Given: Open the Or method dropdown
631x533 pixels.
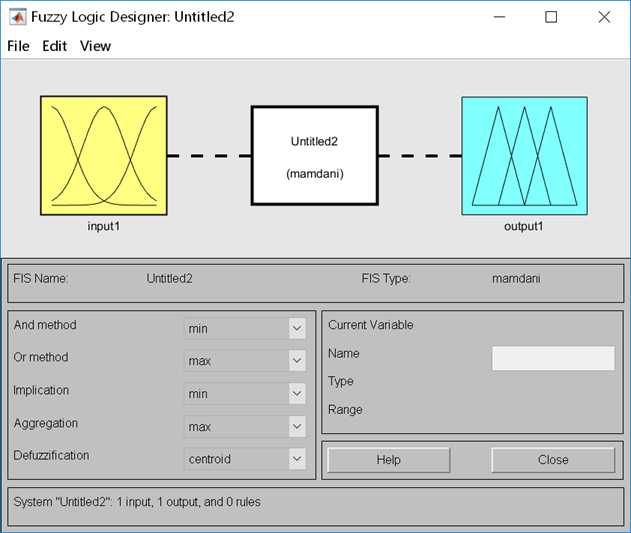Looking at the screenshot, I should tap(245, 360).
